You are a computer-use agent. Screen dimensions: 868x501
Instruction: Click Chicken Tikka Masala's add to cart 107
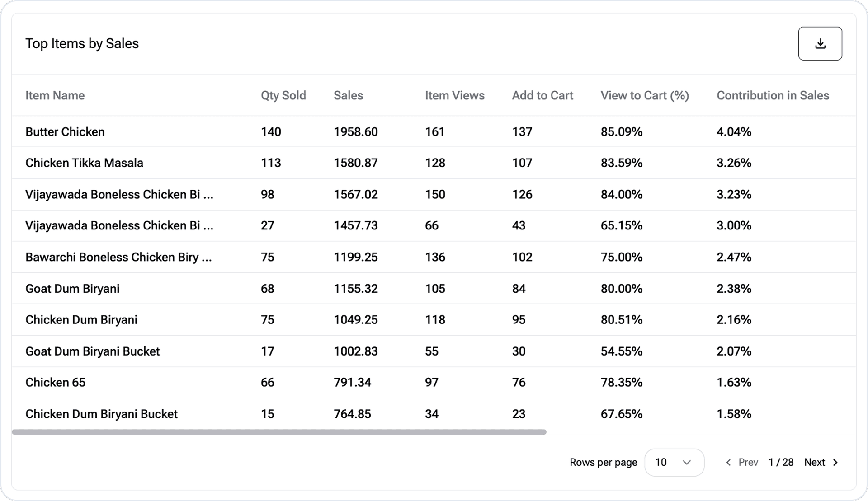coord(522,163)
